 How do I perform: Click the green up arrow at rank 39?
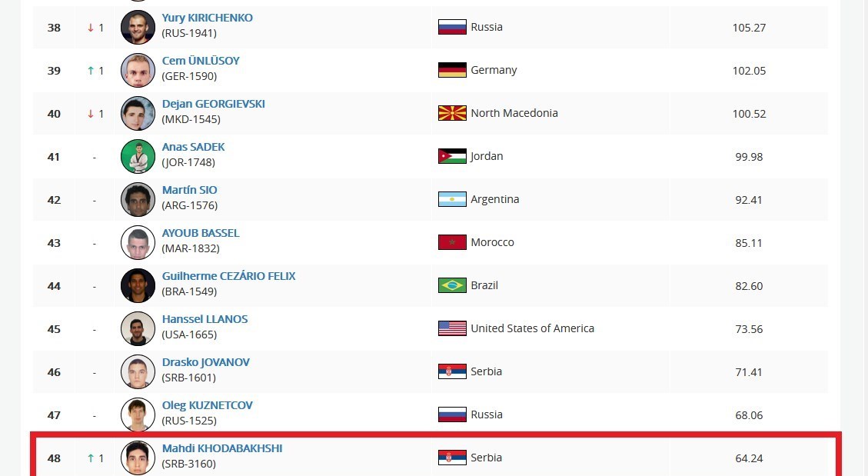pos(91,71)
